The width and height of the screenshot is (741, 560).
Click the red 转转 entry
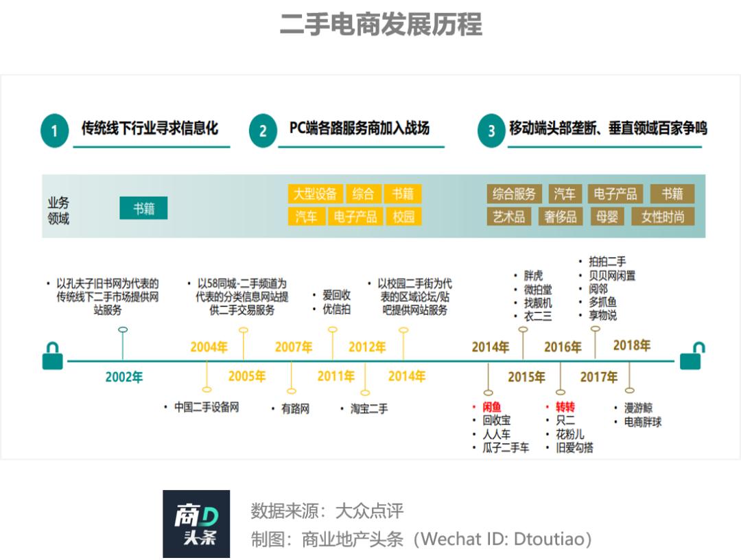click(565, 407)
